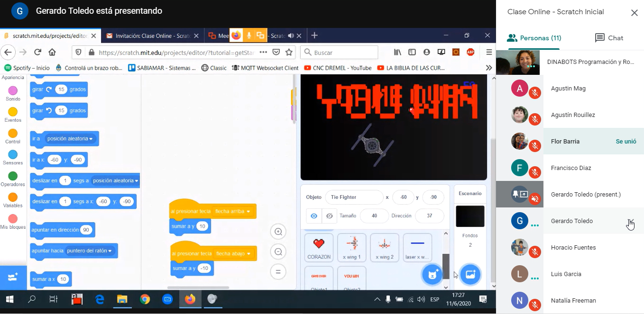Bookmark this page with the star icon
Viewport: 644px width, 314px height.
pyautogui.click(x=289, y=52)
